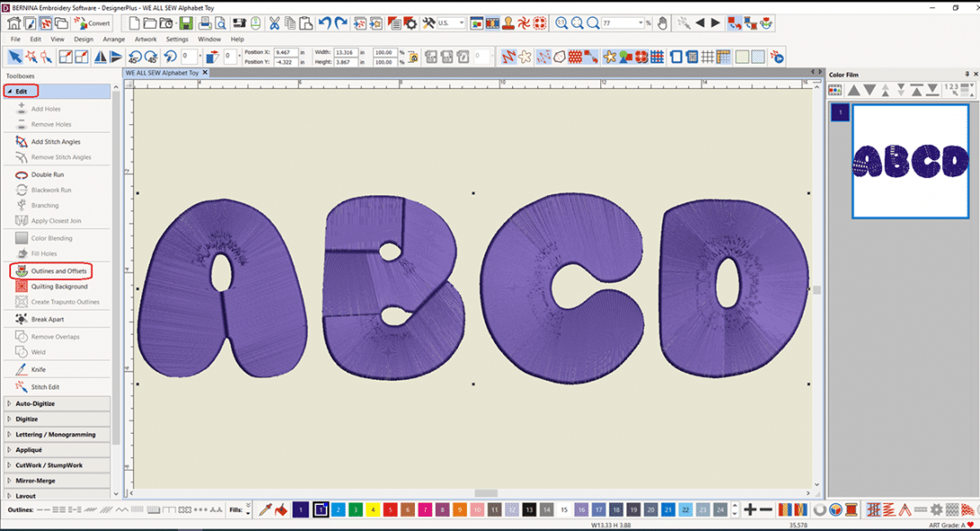Click the Convert button
The image size is (980, 531).
93,22
